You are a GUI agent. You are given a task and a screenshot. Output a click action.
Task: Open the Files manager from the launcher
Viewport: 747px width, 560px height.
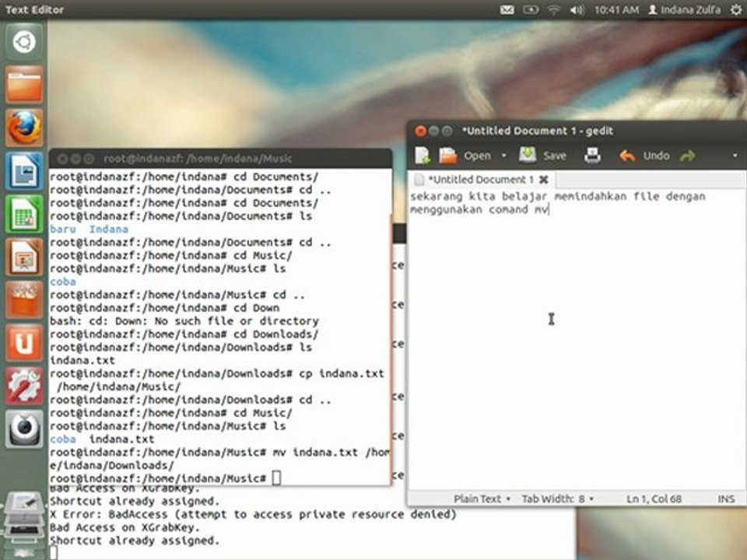[x=24, y=85]
